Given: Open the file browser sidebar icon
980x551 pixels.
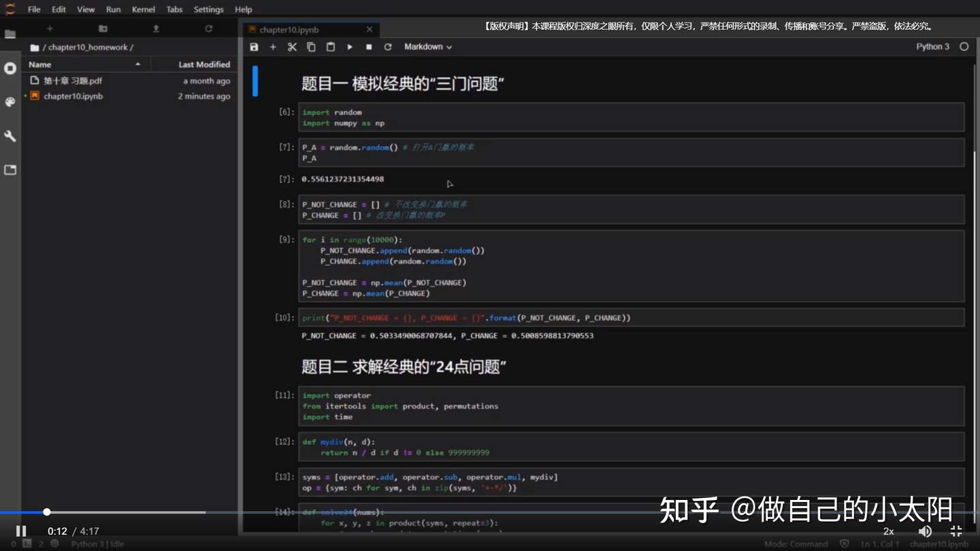Looking at the screenshot, I should coord(10,34).
